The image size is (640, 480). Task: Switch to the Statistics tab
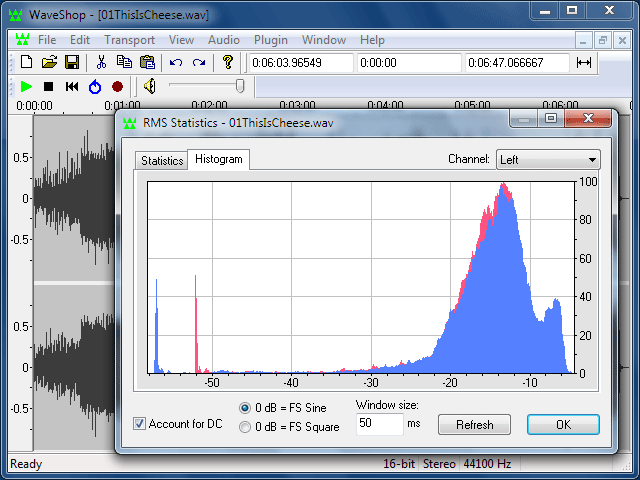(162, 161)
